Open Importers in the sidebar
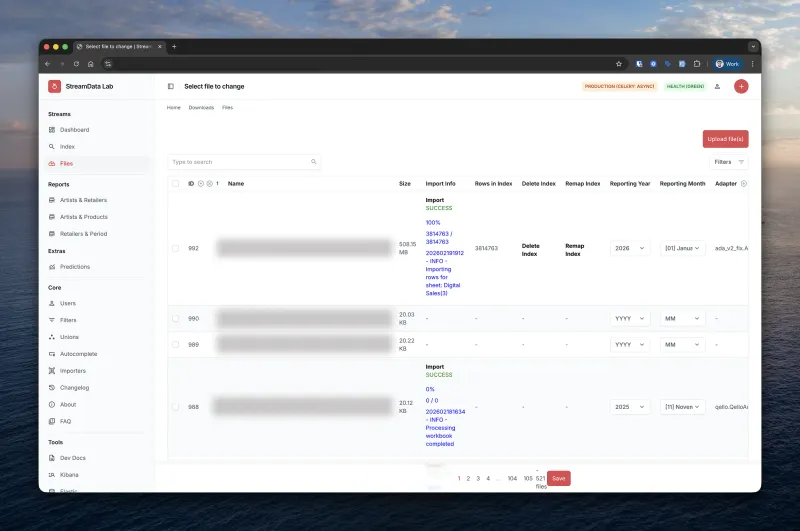The image size is (800, 531). [73, 371]
